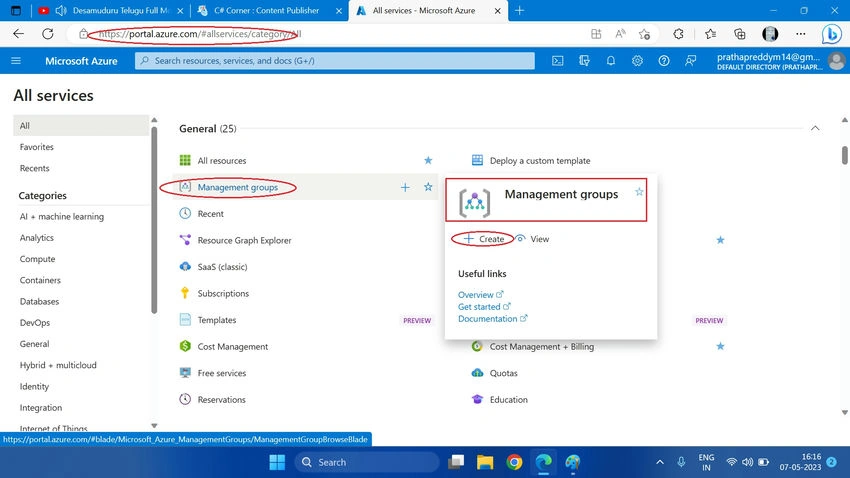Click the Microsoft Azure home title
Viewport: 850px width, 478px height.
click(81, 61)
